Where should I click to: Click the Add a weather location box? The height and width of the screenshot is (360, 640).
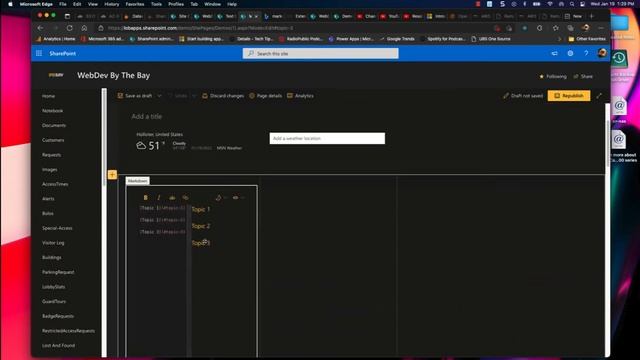[327, 138]
